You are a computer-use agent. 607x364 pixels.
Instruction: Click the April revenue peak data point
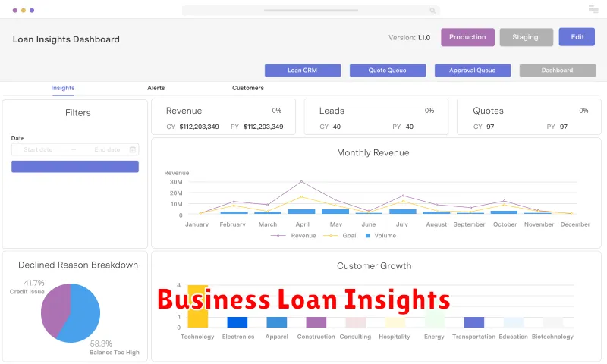click(301, 181)
